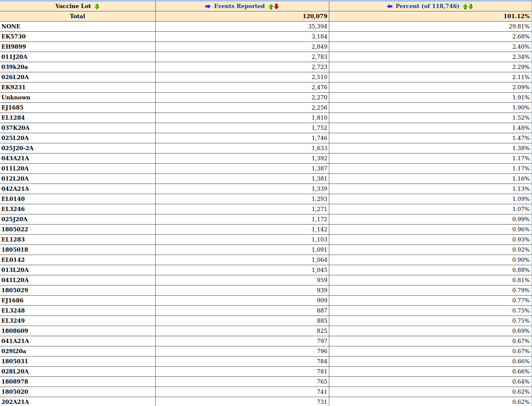Viewport: 532px width, 406px height.
Task: Select vaccine lot EL1283
Action: coord(13,239)
